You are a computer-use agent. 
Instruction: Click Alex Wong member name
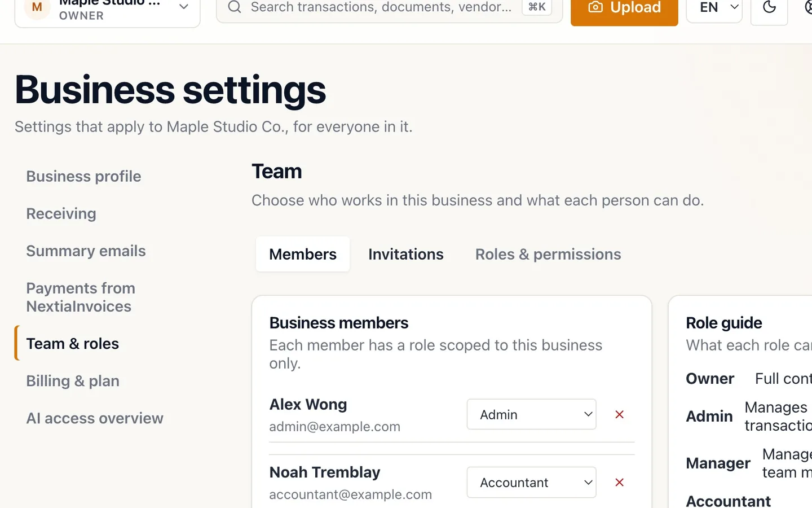[308, 405]
